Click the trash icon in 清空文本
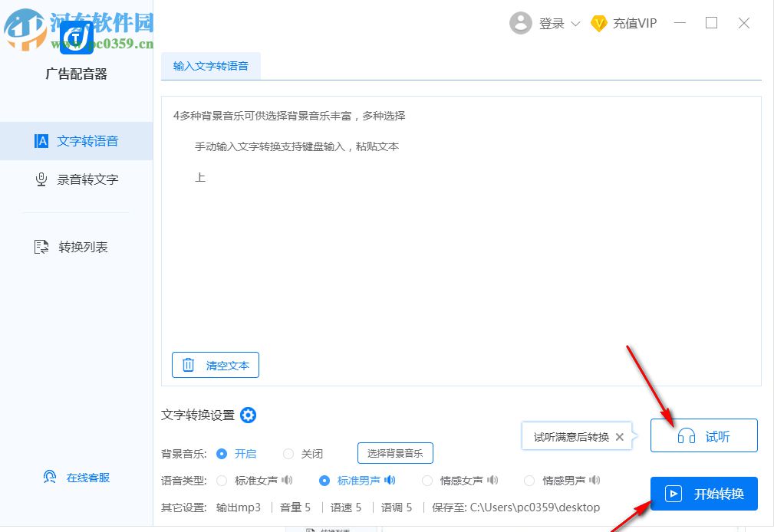The height and width of the screenshot is (532, 774). 189,365
